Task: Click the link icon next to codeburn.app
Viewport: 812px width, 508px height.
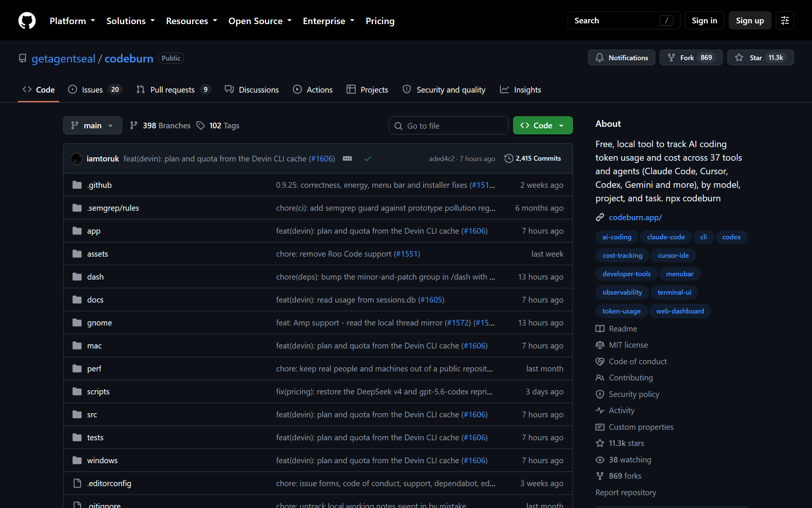Action: click(600, 217)
